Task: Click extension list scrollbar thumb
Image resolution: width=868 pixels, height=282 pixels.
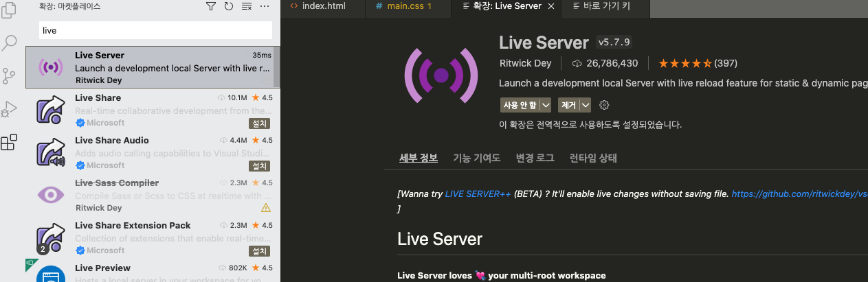Action: (277, 67)
